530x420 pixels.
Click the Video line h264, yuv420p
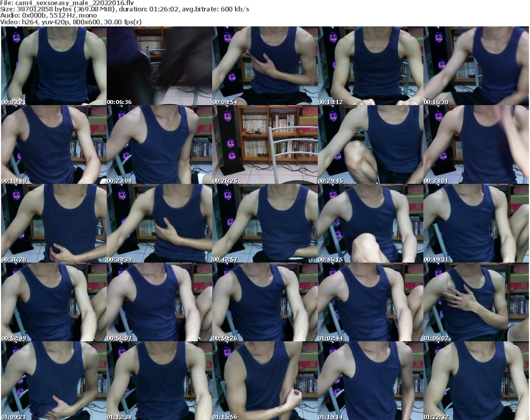point(43,22)
